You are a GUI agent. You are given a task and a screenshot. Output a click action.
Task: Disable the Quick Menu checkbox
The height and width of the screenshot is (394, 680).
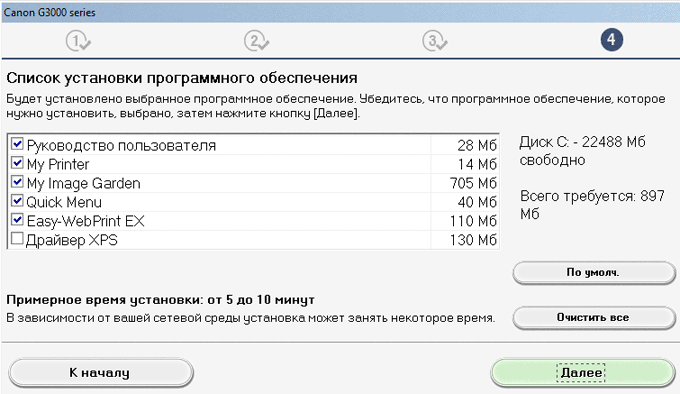click(x=17, y=200)
